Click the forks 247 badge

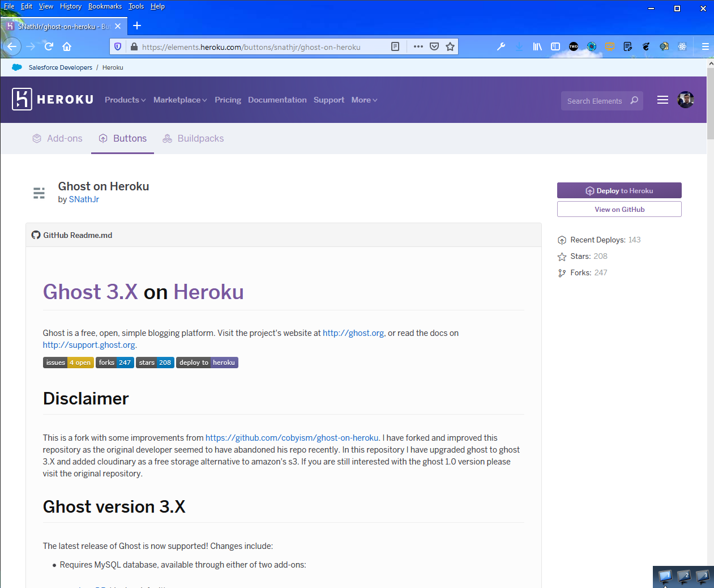coord(115,363)
